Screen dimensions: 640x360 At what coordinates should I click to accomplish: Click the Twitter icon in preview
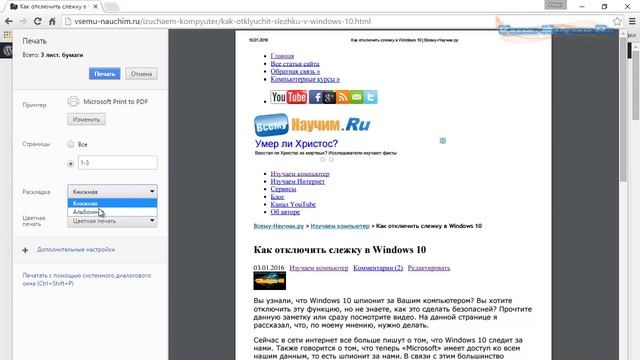coord(371,97)
